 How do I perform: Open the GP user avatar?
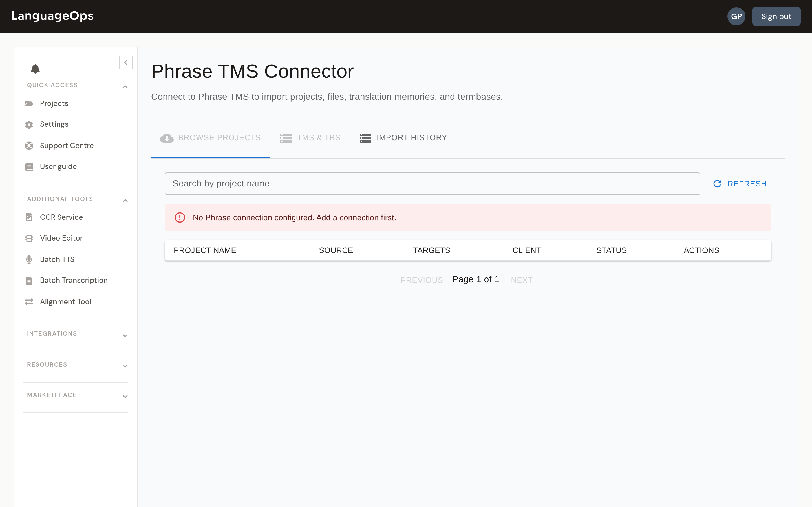736,16
